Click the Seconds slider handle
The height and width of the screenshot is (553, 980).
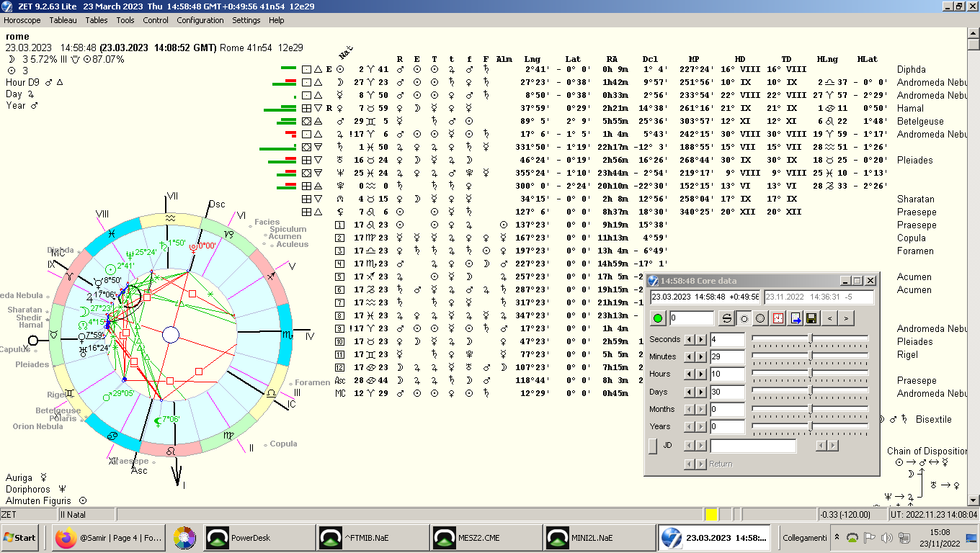pos(811,338)
